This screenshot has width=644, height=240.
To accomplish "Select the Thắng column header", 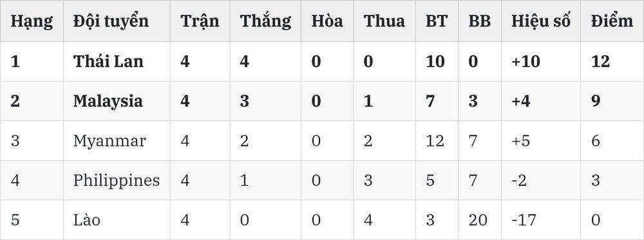I will [265, 21].
